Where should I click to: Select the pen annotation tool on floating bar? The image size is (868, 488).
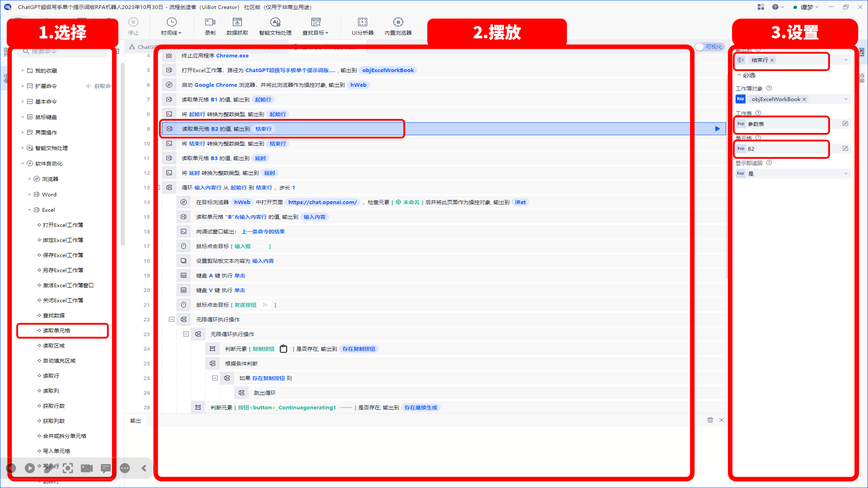(49, 468)
